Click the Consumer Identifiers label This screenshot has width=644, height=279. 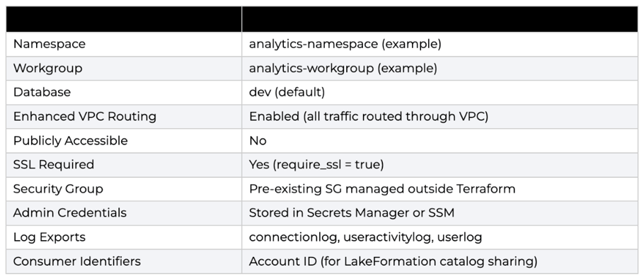click(77, 261)
